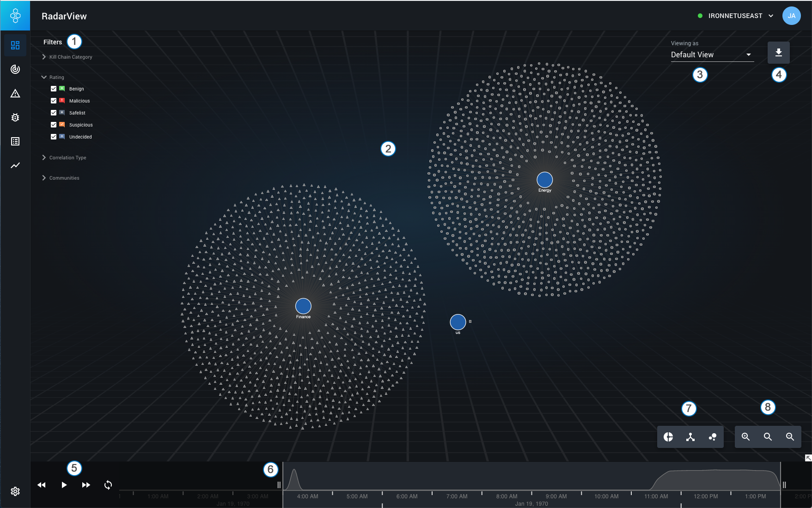Screen dimensions: 812x508
Task: Expand the Communities filter section
Action: (44, 178)
